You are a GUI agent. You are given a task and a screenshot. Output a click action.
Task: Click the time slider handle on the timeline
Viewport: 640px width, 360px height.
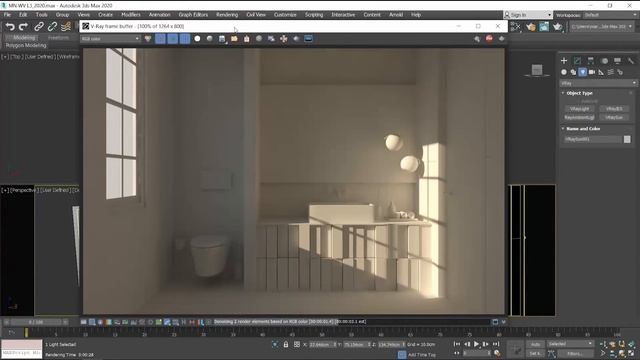click(x=27, y=333)
